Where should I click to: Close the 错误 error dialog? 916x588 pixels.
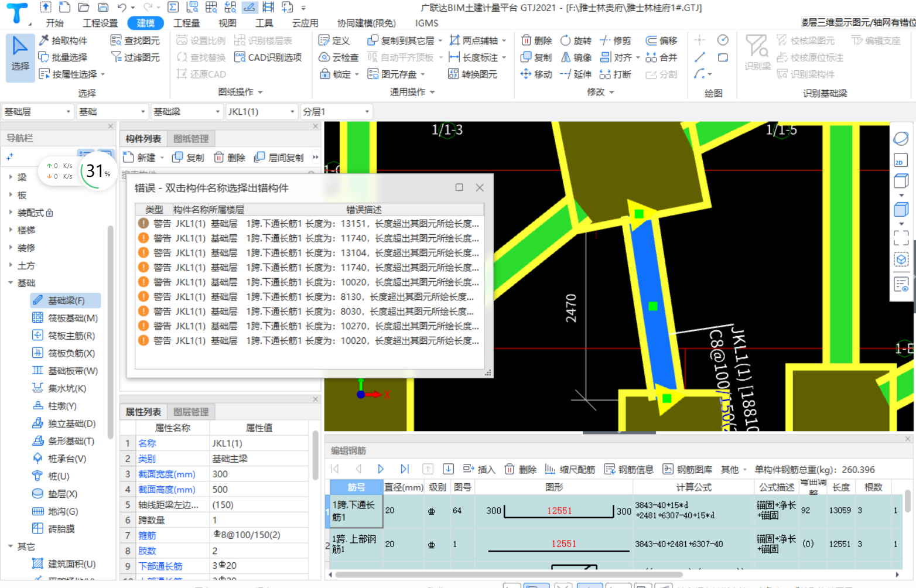tap(480, 187)
